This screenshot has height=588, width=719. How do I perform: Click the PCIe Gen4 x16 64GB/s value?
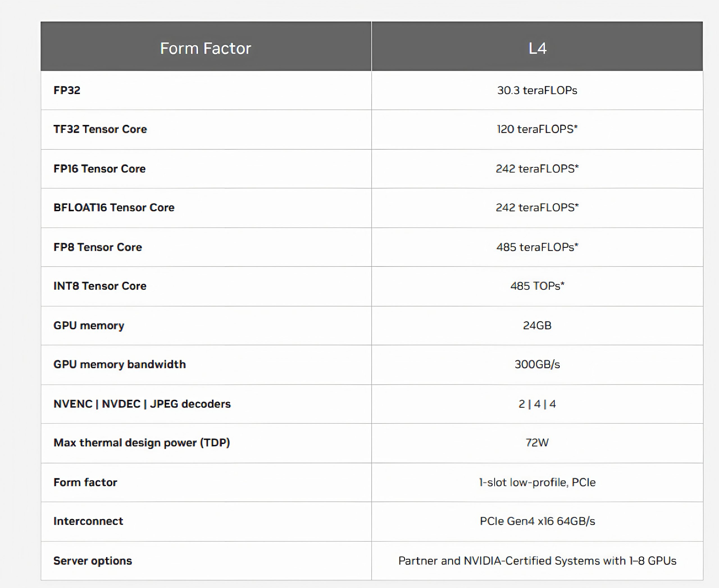click(x=537, y=521)
